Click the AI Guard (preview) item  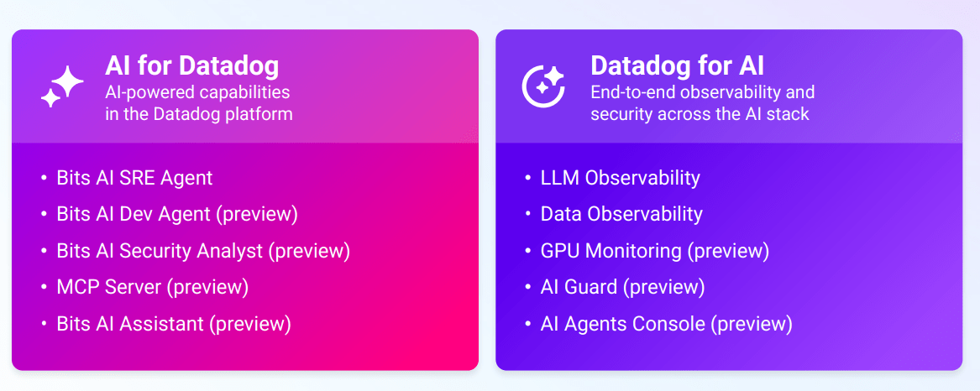(622, 287)
